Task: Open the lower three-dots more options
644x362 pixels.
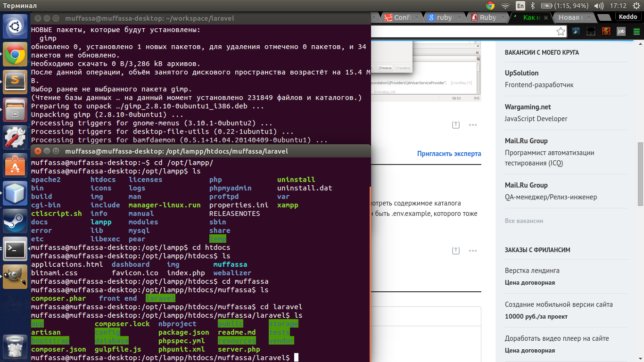Action: pos(473,251)
